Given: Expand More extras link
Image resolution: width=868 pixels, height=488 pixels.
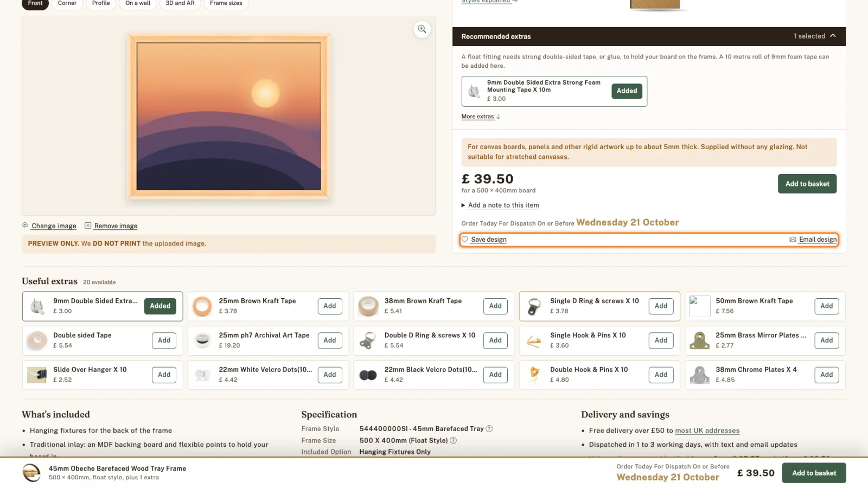Looking at the screenshot, I should pyautogui.click(x=481, y=117).
